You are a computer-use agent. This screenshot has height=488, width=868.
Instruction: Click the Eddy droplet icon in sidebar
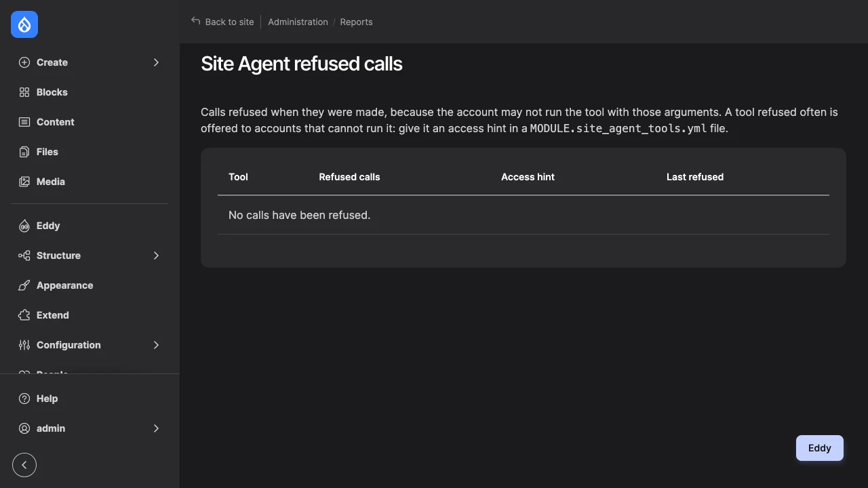point(24,226)
